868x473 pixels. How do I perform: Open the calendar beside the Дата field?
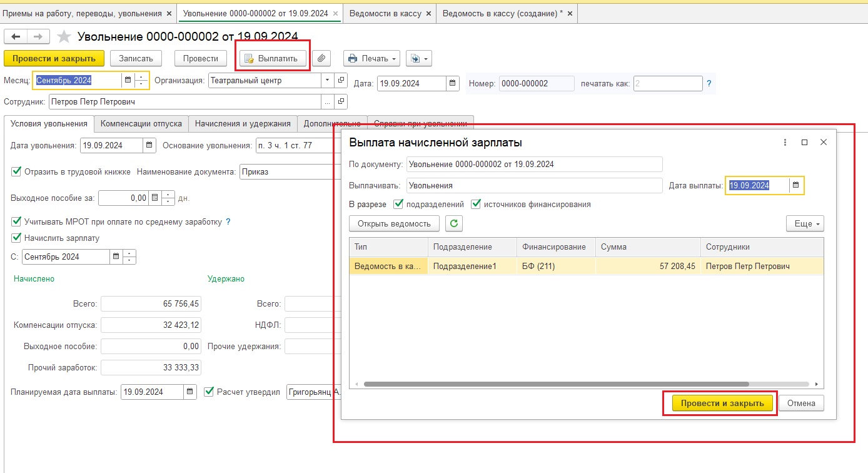tap(452, 83)
